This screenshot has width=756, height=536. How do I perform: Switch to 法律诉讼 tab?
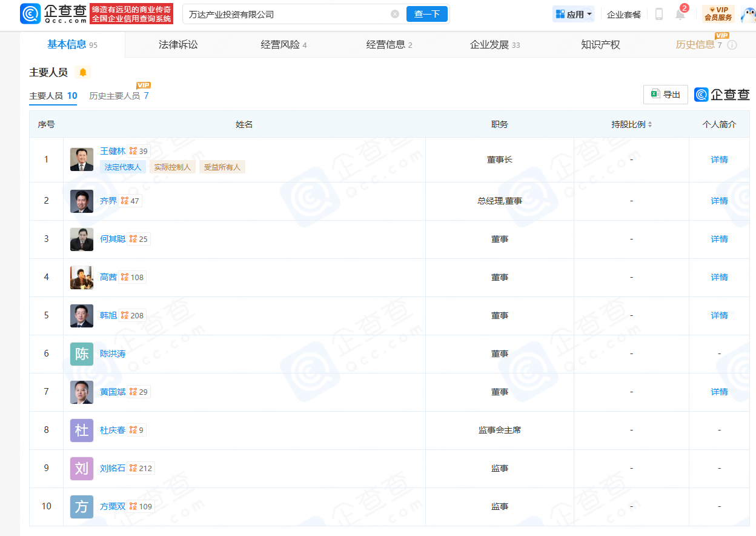178,44
